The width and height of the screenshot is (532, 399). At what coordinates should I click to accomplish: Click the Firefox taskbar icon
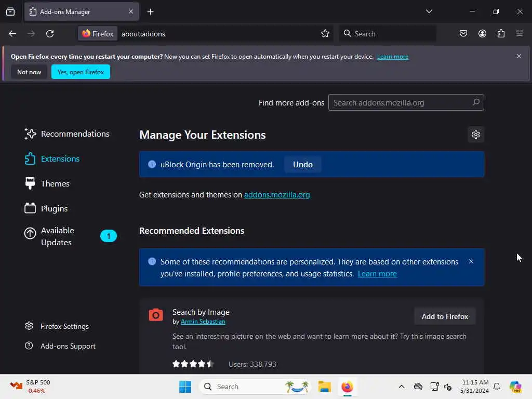point(347,387)
